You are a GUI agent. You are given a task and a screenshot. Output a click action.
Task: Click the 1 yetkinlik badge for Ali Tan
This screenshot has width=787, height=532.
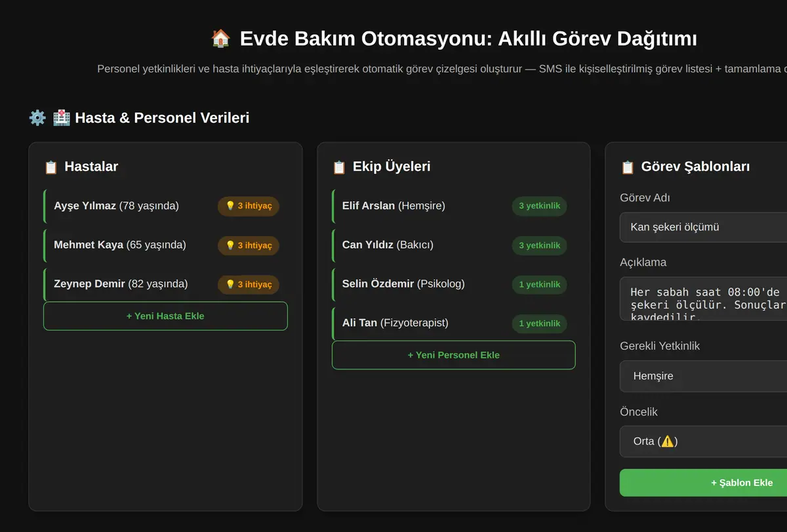coord(539,323)
